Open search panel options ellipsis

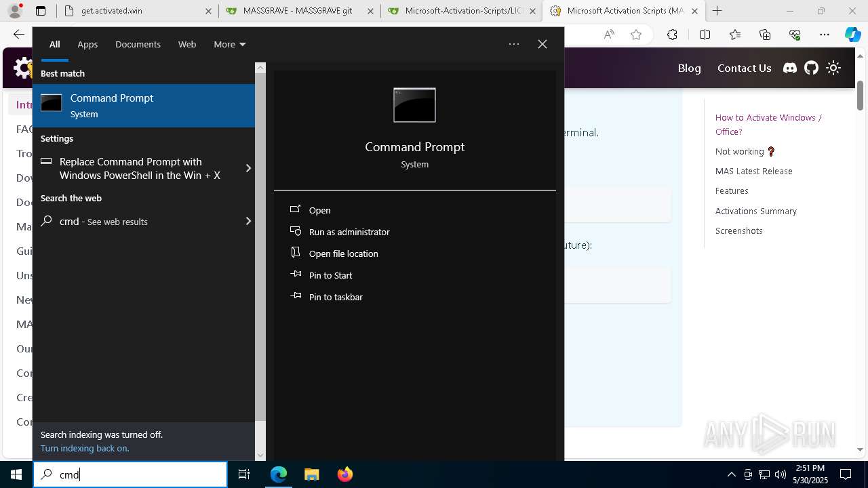point(514,44)
